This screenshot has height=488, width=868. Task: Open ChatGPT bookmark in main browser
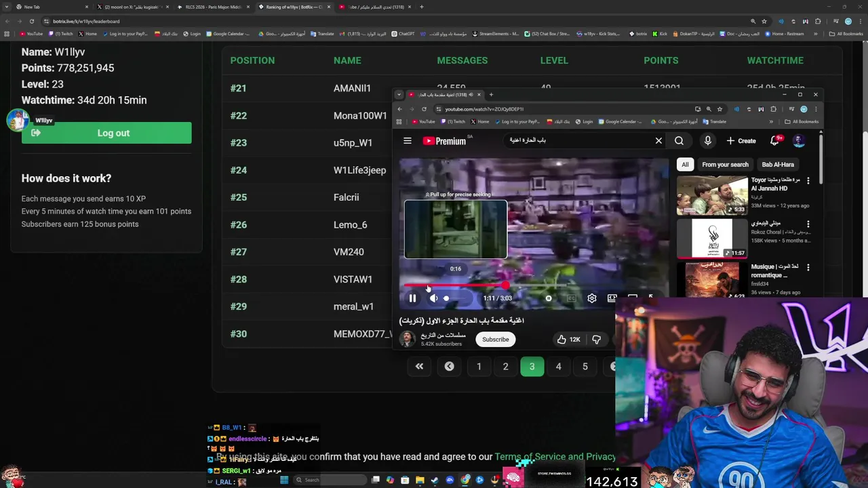click(403, 34)
